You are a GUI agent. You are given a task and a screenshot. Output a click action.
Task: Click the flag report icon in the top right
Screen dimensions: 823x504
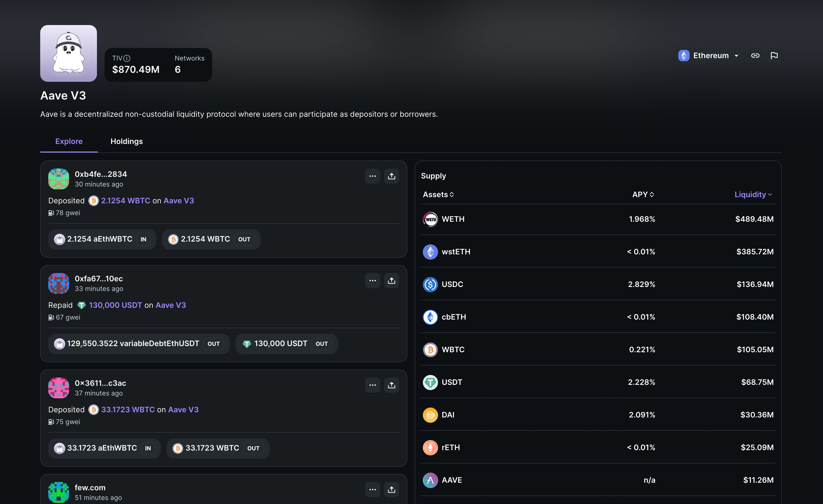click(x=775, y=55)
